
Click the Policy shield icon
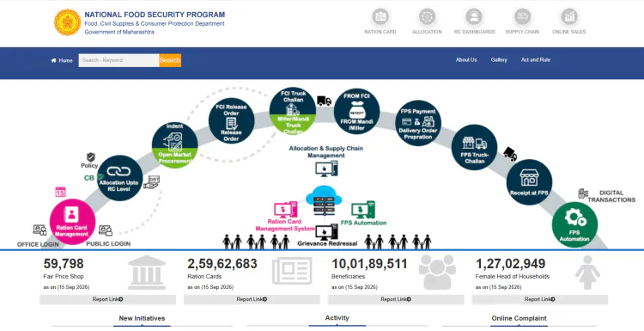coord(91,157)
